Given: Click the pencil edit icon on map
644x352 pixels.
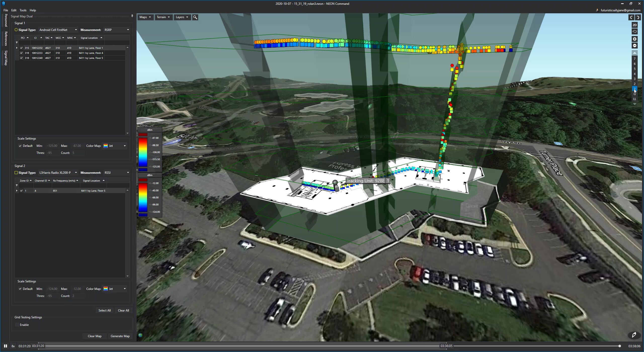Looking at the screenshot, I should pos(634,335).
